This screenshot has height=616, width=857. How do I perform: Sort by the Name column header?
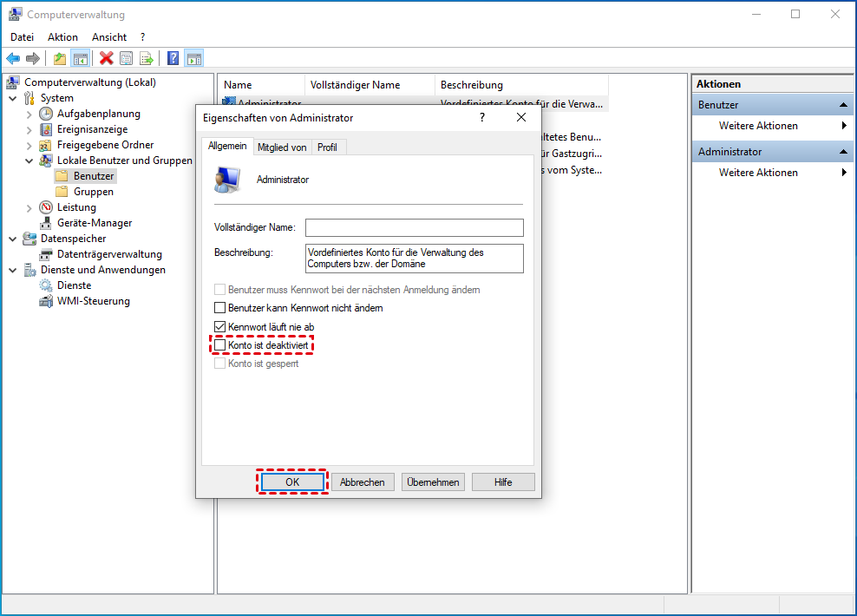pos(261,85)
